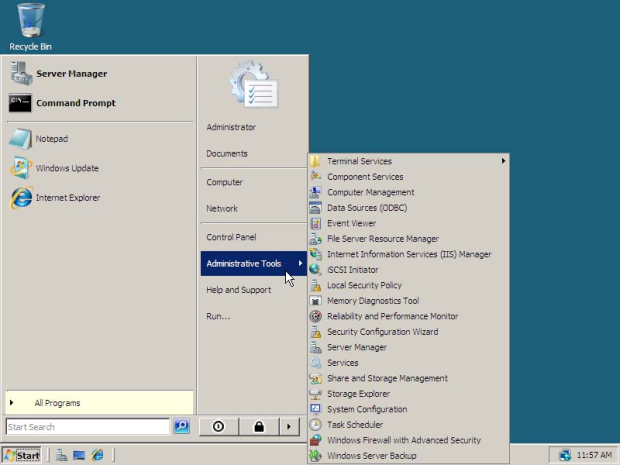Click the Notepad icon
The height and width of the screenshot is (465, 620).
click(20, 139)
